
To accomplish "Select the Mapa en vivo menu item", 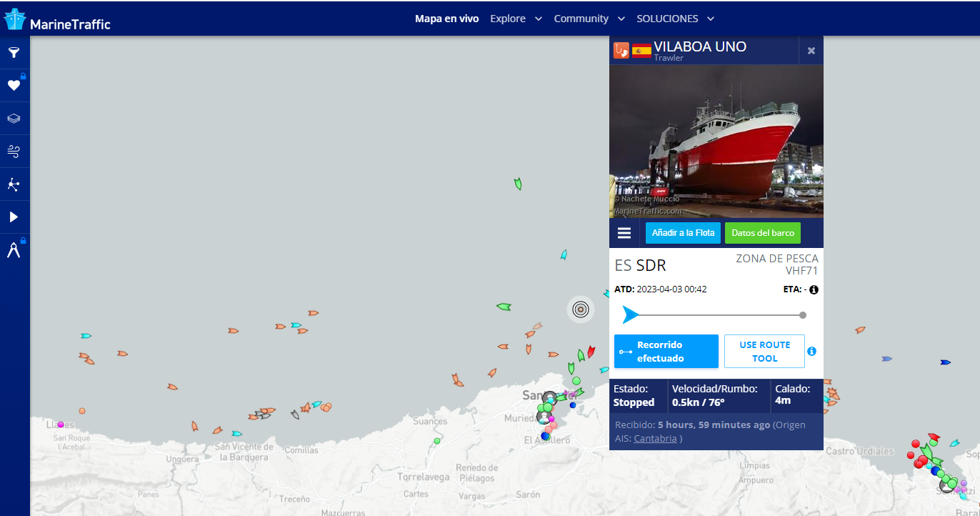I will coord(446,19).
